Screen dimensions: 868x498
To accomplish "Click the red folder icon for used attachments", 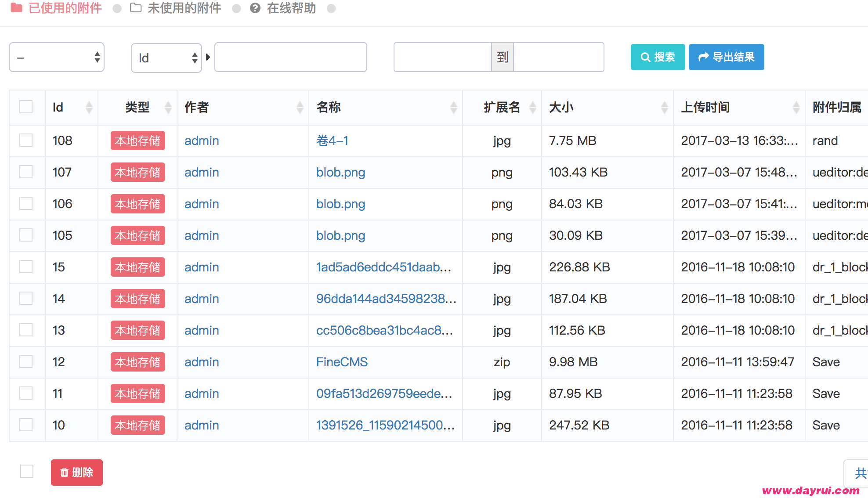I will (x=17, y=7).
